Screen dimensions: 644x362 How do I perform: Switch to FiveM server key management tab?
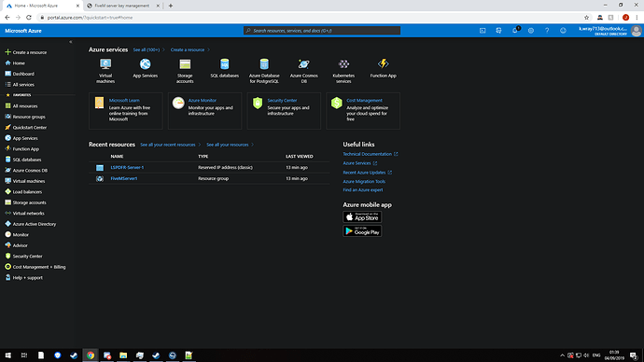coord(121,6)
